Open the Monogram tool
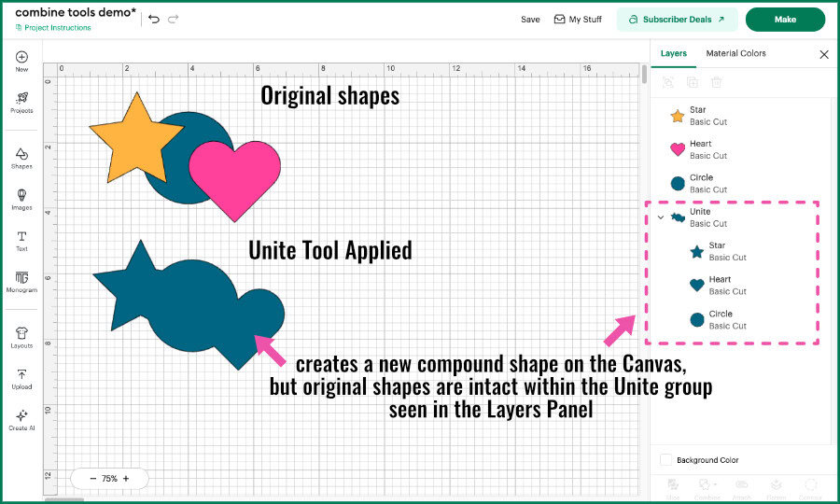840x504 pixels. [21, 282]
